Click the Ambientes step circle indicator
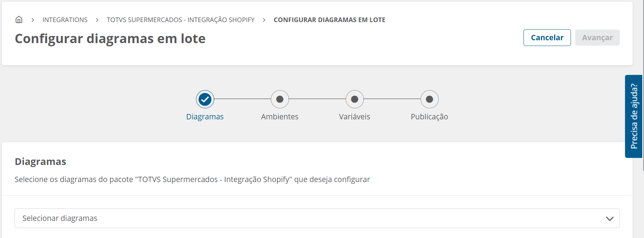The height and width of the screenshot is (238, 644). (x=280, y=99)
